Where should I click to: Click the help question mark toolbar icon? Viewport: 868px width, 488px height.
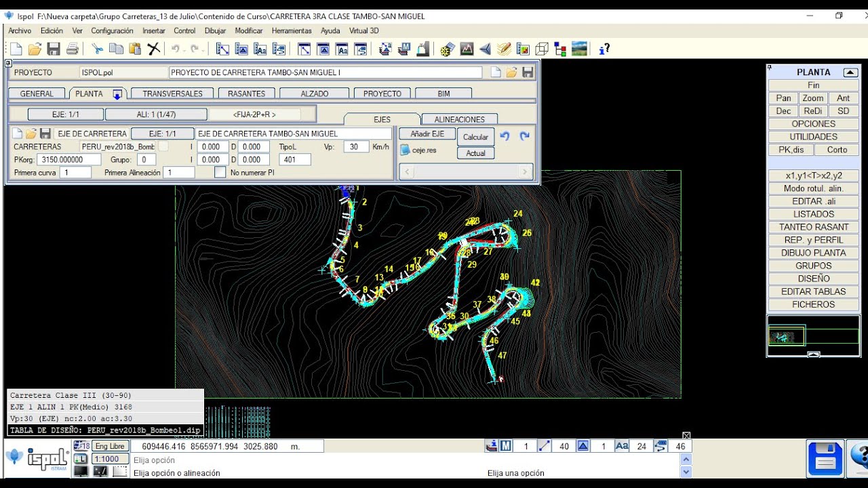tap(604, 49)
